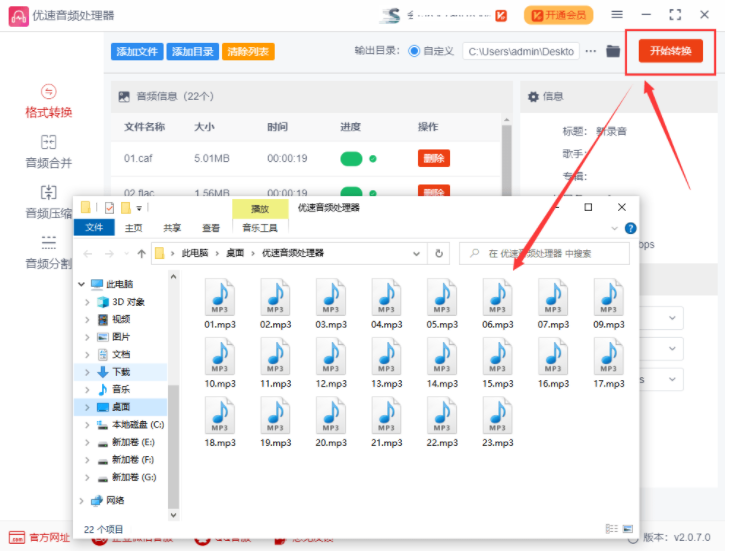The width and height of the screenshot is (733, 551).
Task: Open the 主页 ribbon tab
Action: point(134,228)
